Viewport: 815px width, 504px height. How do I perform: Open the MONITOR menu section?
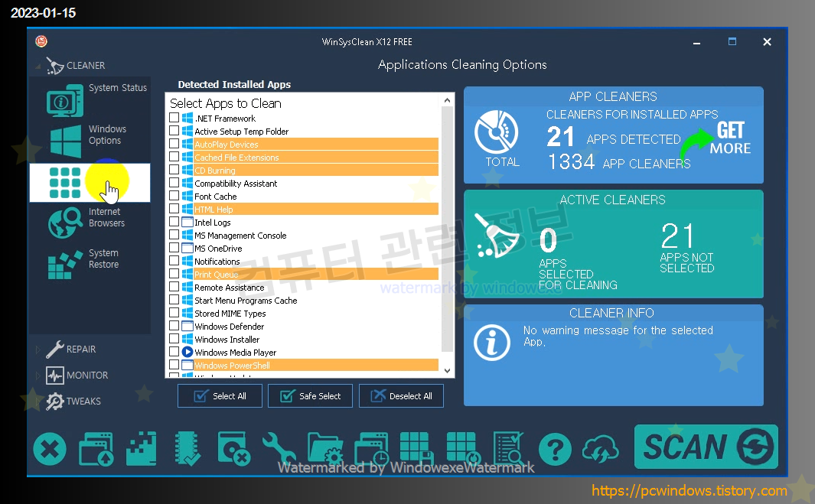[x=77, y=376]
